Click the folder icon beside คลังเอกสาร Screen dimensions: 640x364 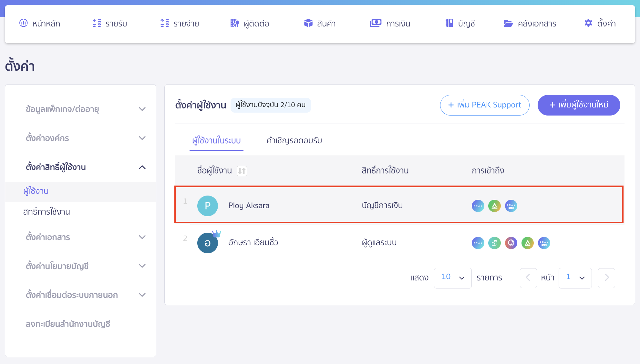[x=508, y=23]
